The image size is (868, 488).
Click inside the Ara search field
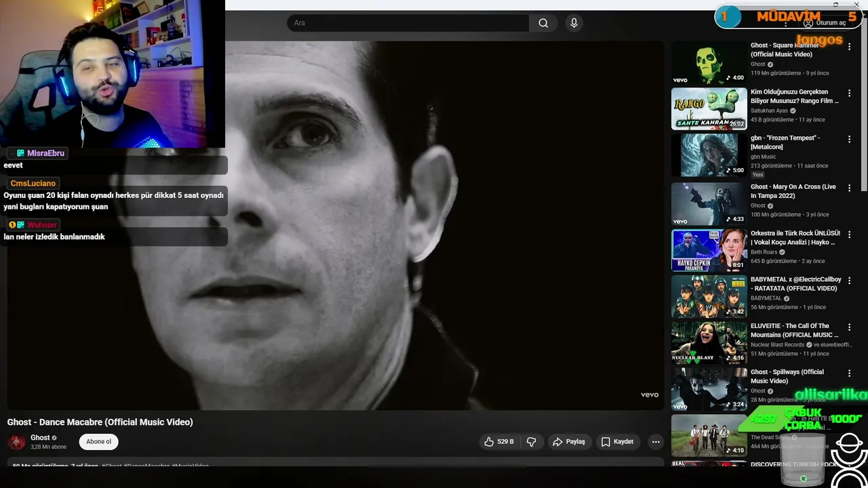(x=408, y=23)
